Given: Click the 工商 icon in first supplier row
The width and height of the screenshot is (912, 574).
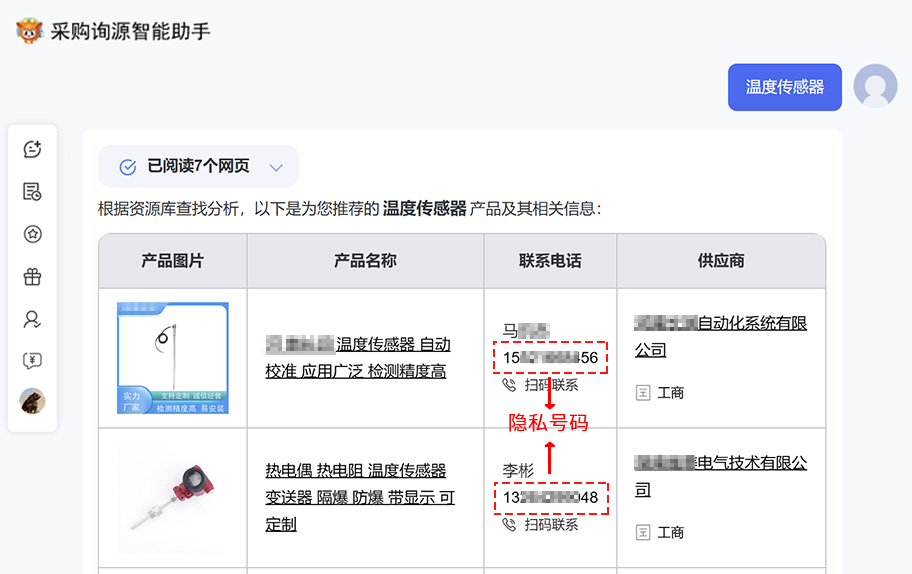Looking at the screenshot, I should click(643, 393).
